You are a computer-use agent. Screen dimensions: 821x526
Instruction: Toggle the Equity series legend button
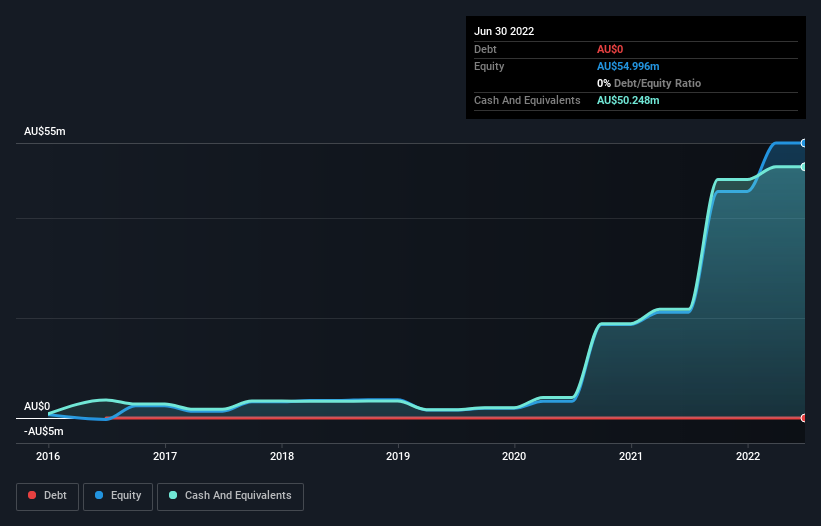(x=118, y=496)
